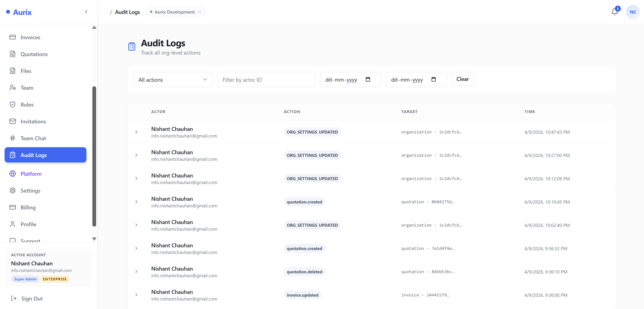Open the Platform section
This screenshot has height=309, width=644.
click(46, 174)
